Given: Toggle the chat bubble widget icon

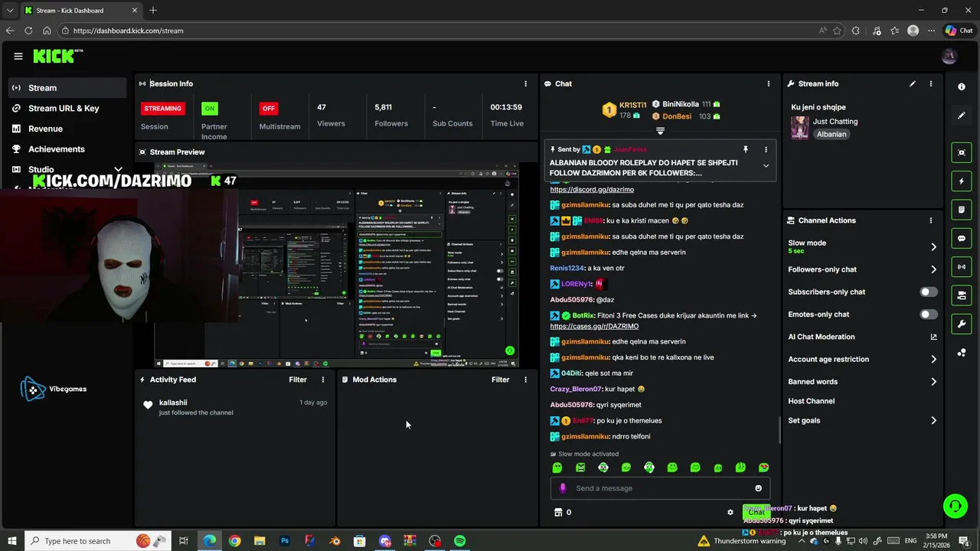Looking at the screenshot, I should point(962,238).
